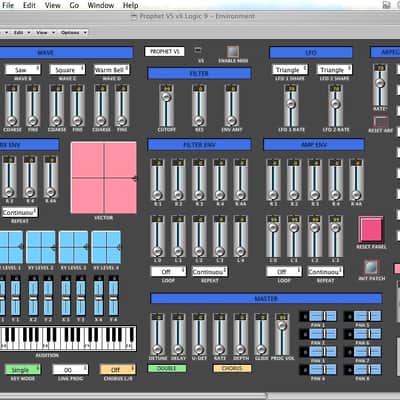This screenshot has width=400, height=400.
Task: Click the LFO 1 Rate slider
Action: click(x=291, y=105)
